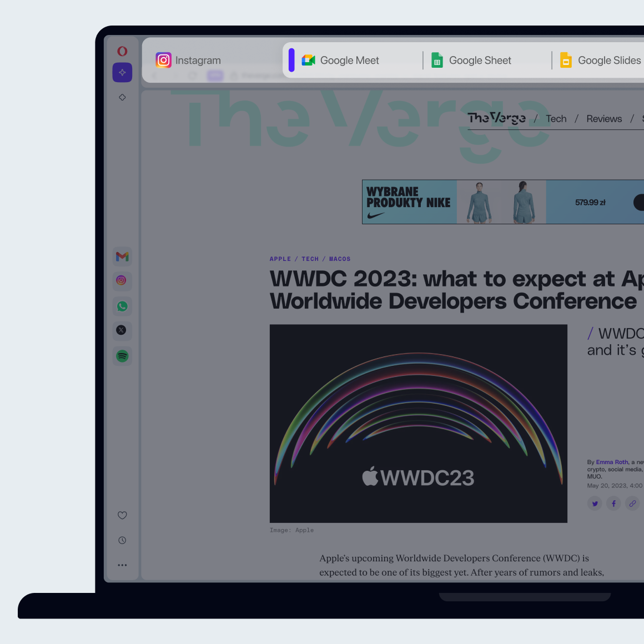Share the article on Twitter

click(595, 504)
